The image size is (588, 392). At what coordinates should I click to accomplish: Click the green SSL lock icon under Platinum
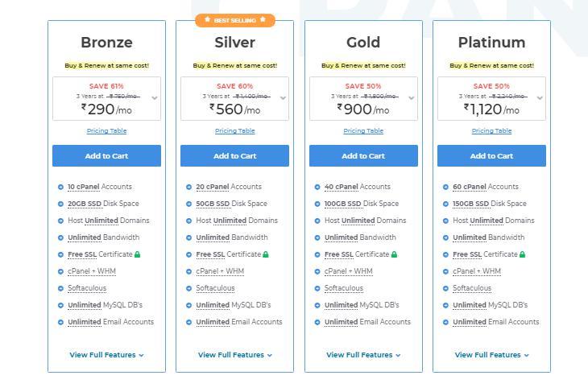pos(523,254)
